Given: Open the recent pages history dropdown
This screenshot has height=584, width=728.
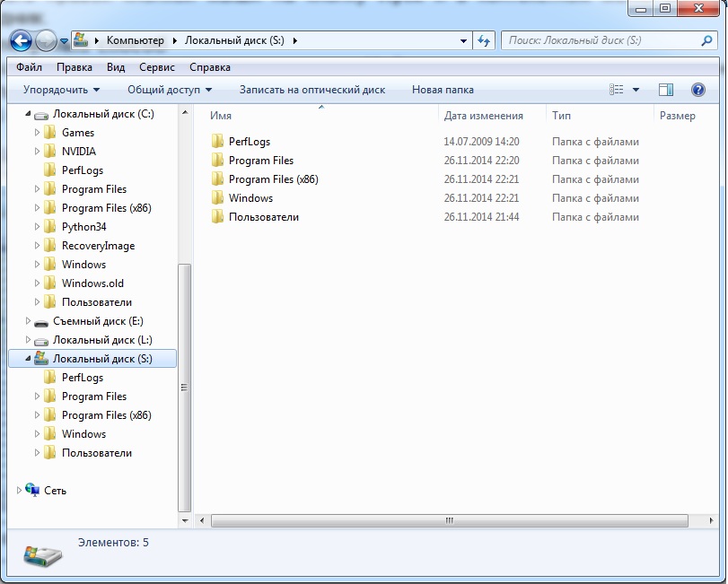Looking at the screenshot, I should click(x=64, y=41).
